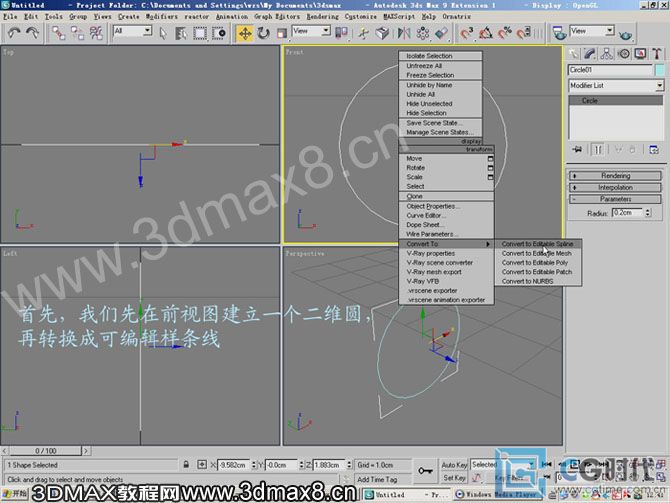The width and height of the screenshot is (670, 503).
Task: Click the Auto Key button
Action: pos(454,465)
